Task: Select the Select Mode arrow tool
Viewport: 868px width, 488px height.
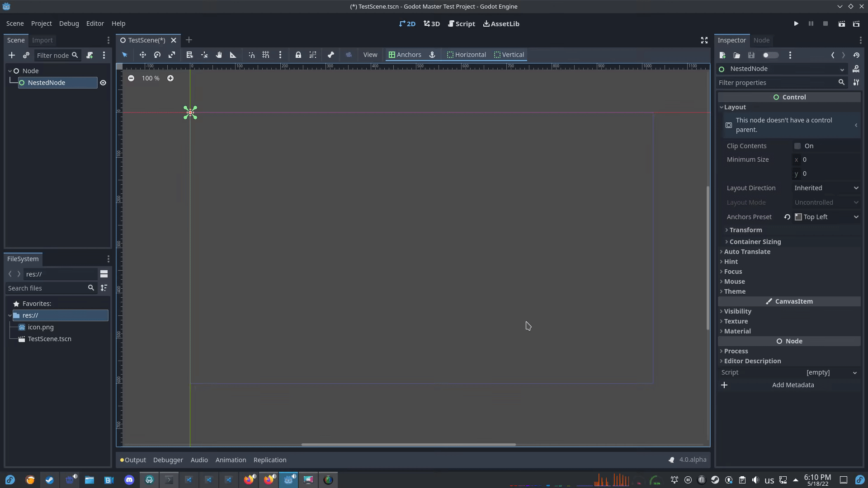Action: [125, 55]
